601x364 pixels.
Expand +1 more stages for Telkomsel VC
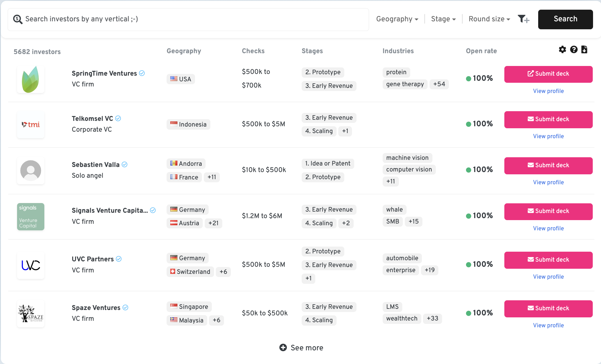point(345,131)
